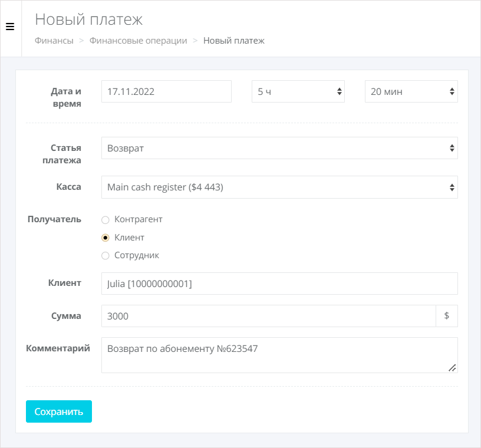Click the Сохранить button
This screenshot has height=448, width=481.
coord(59,411)
